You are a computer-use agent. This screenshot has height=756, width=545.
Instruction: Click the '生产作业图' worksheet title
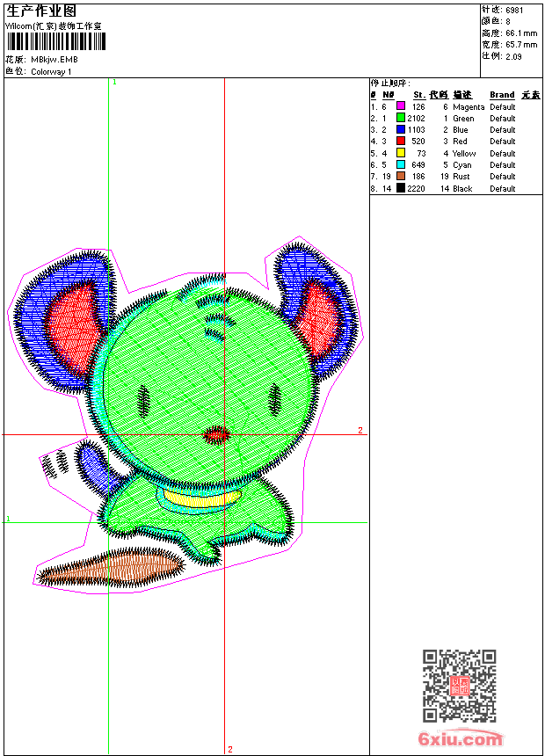[x=41, y=11]
